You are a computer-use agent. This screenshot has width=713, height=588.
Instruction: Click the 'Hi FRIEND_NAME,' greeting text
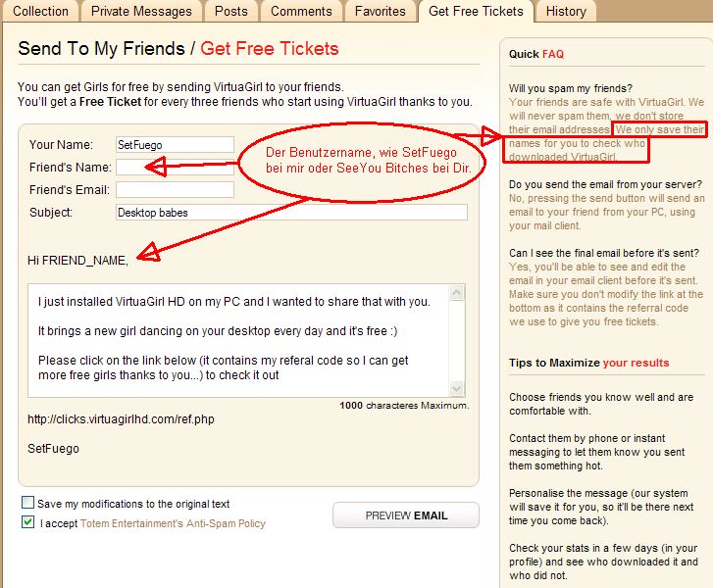tap(77, 261)
